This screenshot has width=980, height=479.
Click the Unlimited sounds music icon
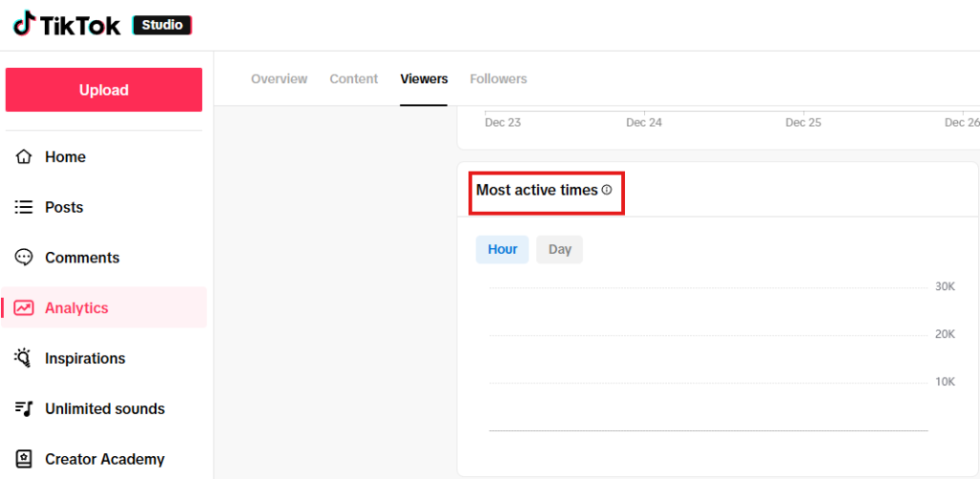click(x=23, y=409)
